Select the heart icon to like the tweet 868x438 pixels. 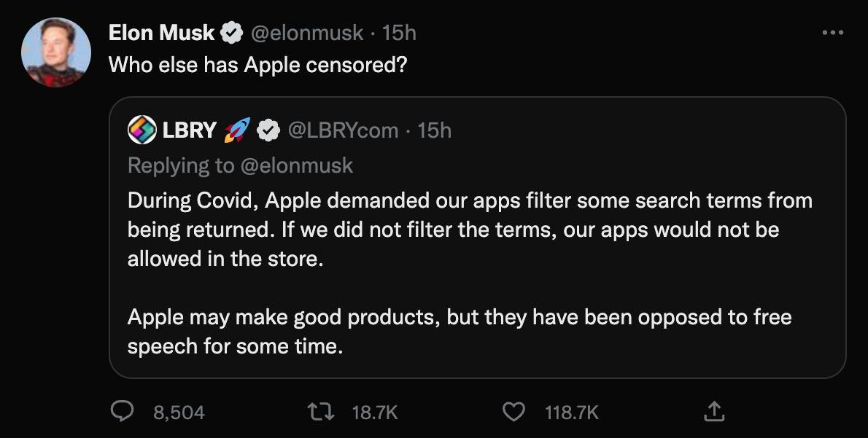(514, 412)
